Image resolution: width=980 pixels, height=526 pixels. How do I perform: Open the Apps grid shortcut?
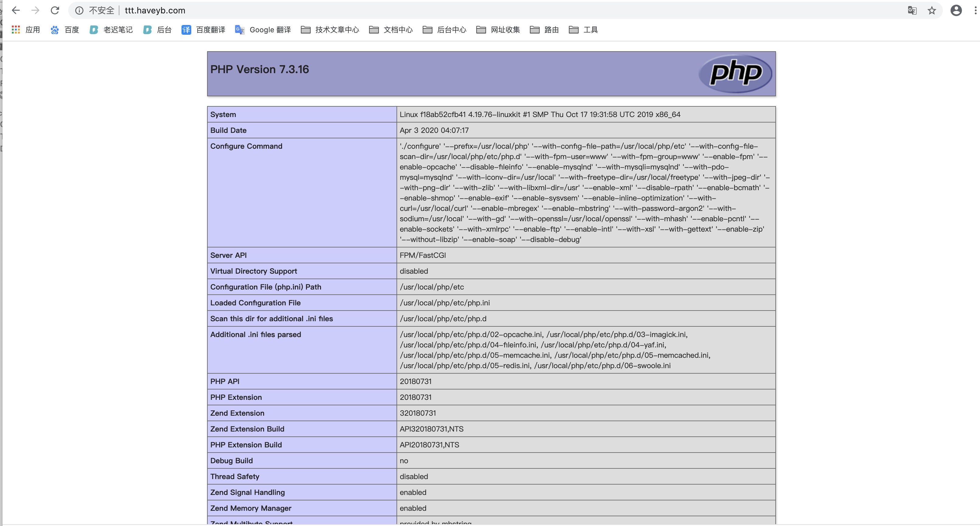click(x=26, y=30)
